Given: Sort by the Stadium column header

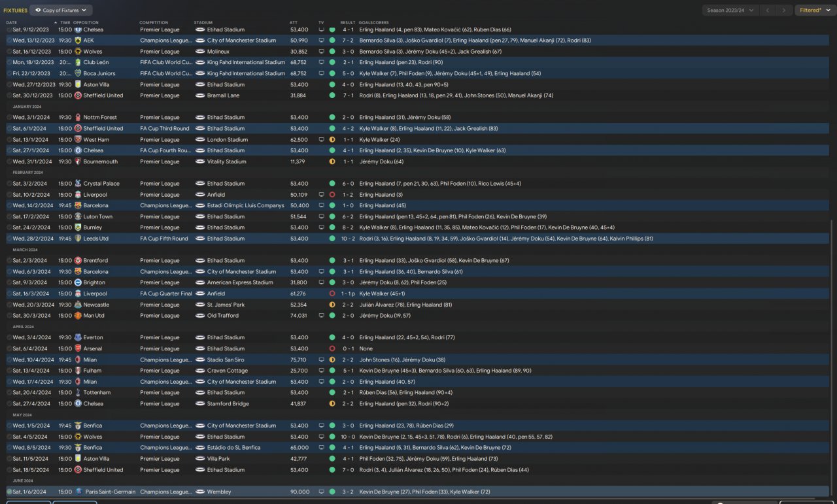Looking at the screenshot, I should pyautogui.click(x=203, y=23).
